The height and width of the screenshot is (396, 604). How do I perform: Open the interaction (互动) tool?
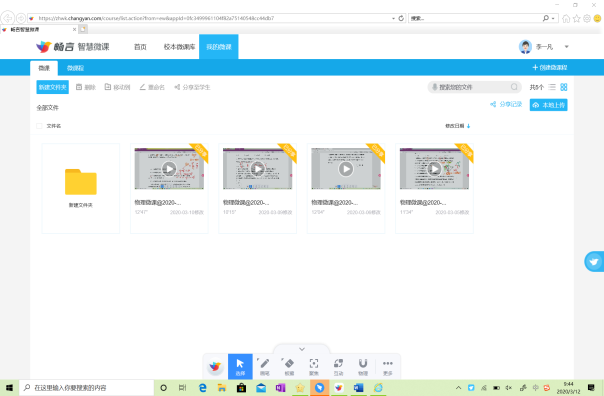pos(338,366)
